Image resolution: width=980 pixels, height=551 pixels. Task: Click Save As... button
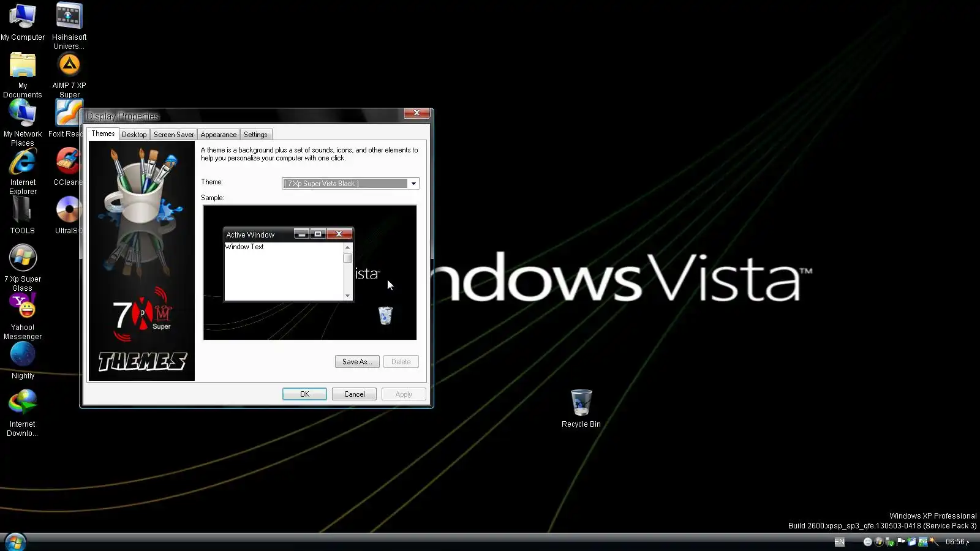click(x=357, y=362)
